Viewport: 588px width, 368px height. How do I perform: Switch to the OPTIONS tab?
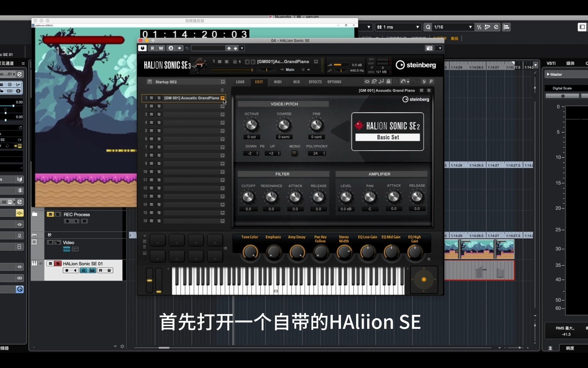pos(334,82)
